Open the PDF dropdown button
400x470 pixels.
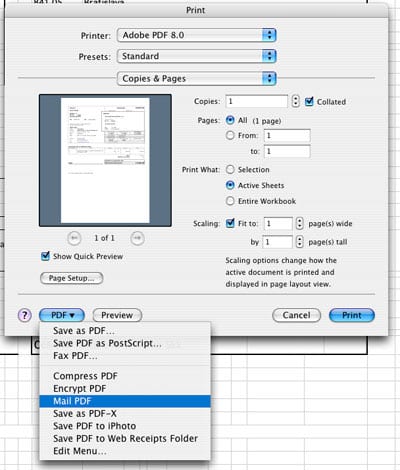point(62,315)
